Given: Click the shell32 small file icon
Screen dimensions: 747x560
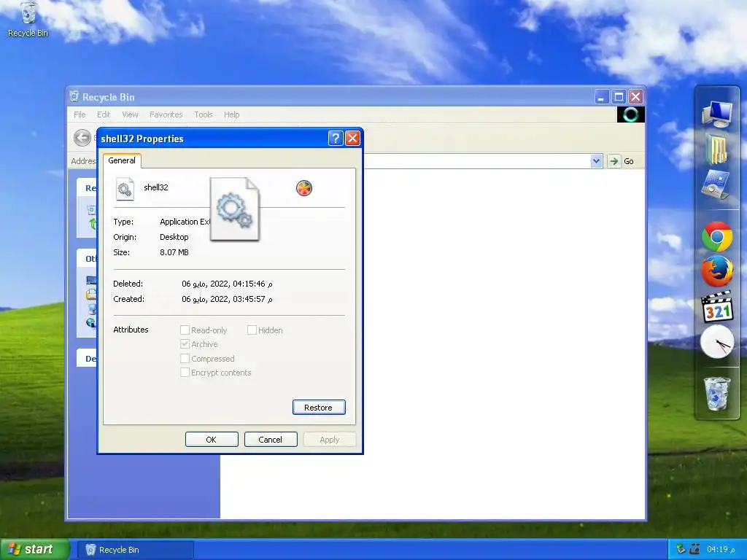Looking at the screenshot, I should click(125, 189).
